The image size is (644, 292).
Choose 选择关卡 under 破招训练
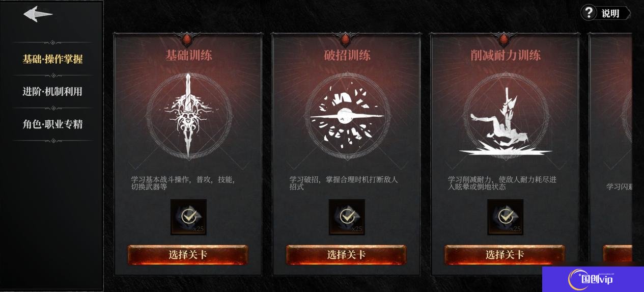(346, 255)
